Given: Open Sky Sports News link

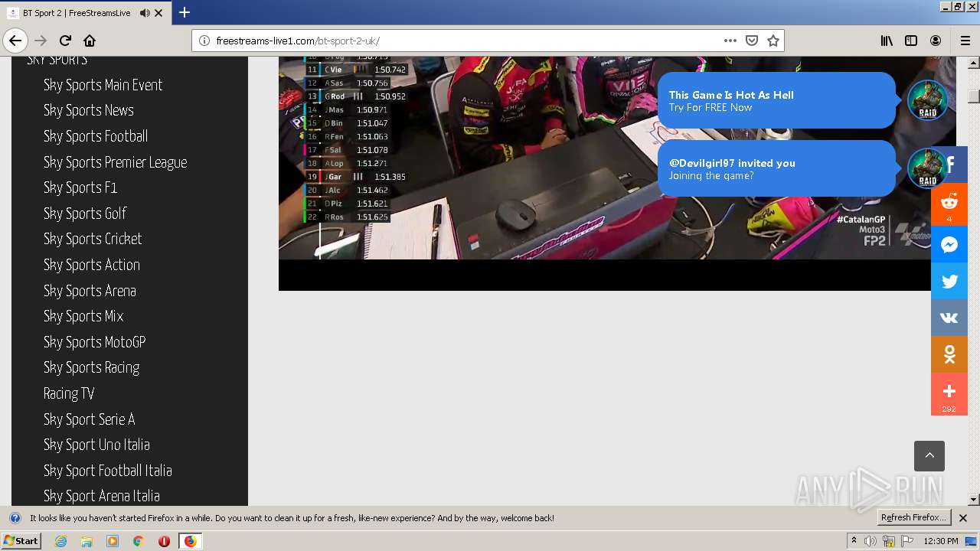Looking at the screenshot, I should tap(89, 110).
